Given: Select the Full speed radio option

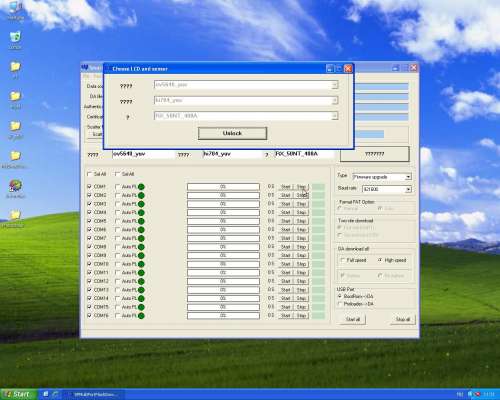Looking at the screenshot, I should coord(342,260).
